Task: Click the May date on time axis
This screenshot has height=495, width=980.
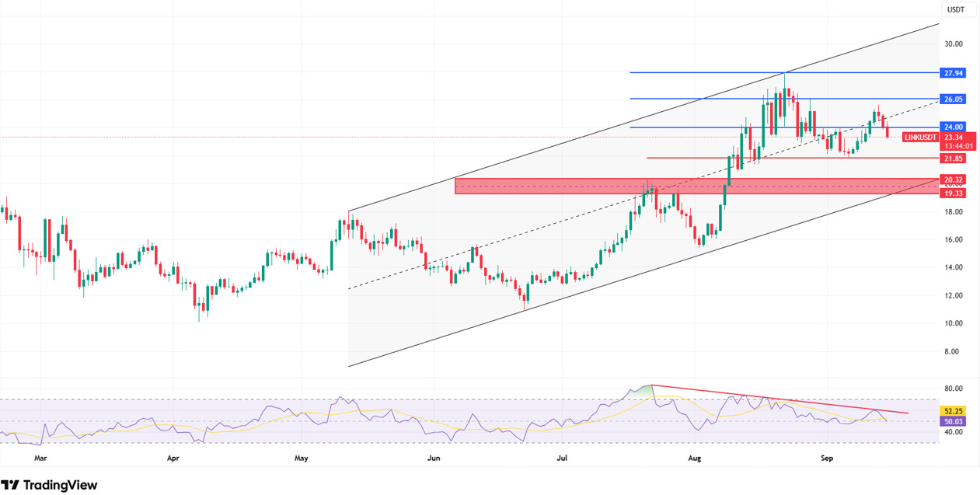Action: point(302,458)
